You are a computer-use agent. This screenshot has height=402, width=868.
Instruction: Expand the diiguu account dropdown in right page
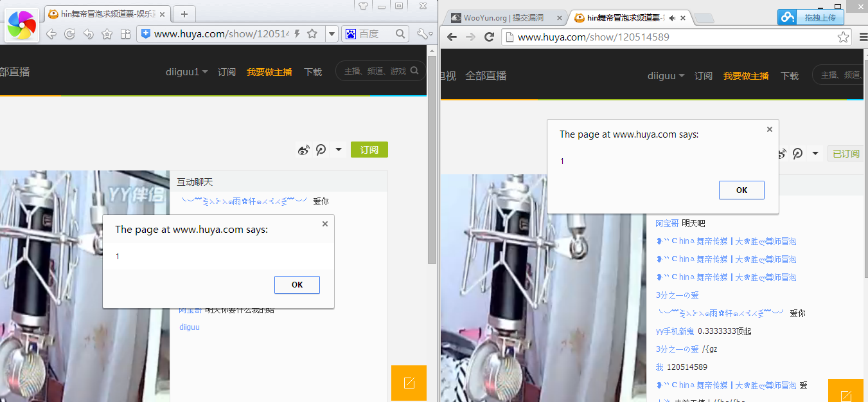[666, 76]
